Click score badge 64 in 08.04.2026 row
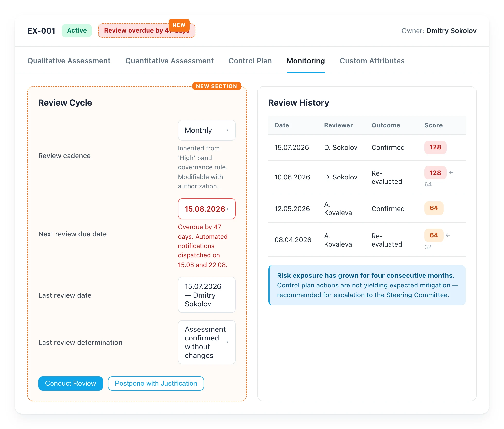504x429 pixels. pyautogui.click(x=434, y=235)
